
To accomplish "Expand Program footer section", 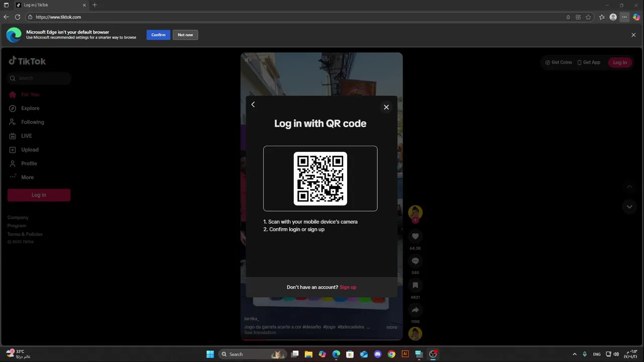I will (x=17, y=226).
